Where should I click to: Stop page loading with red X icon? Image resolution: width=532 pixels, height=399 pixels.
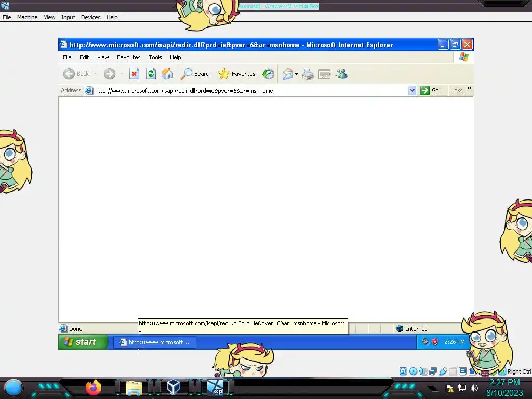pos(135,74)
